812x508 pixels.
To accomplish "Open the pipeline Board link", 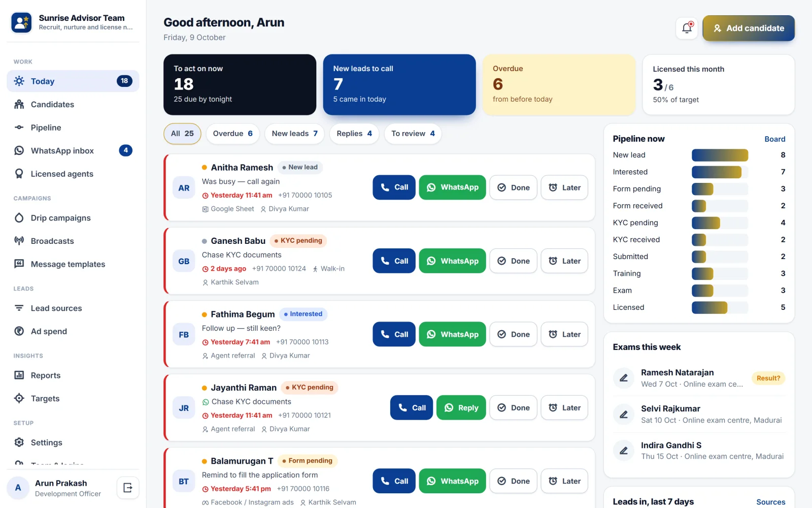I will (775, 139).
